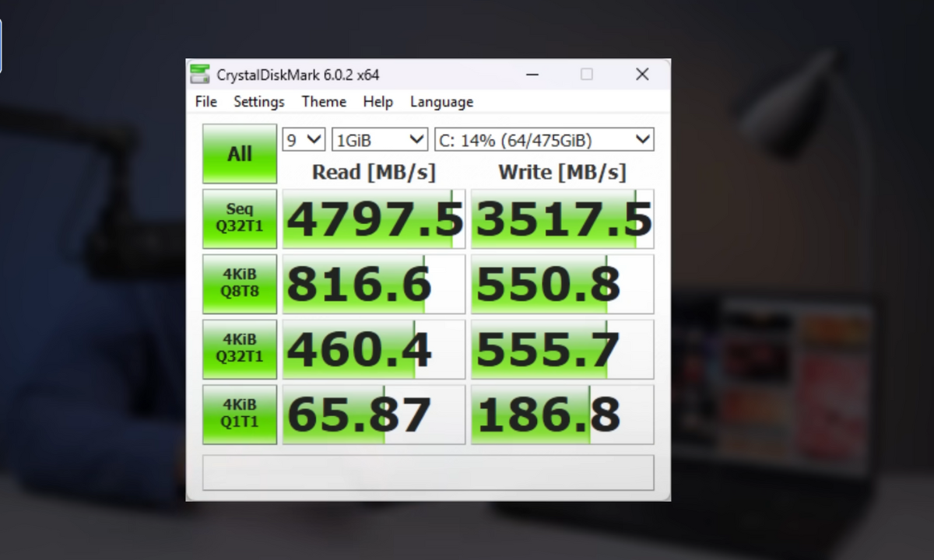
Task: Open the 1GiB test size dropdown
Action: pyautogui.click(x=380, y=140)
